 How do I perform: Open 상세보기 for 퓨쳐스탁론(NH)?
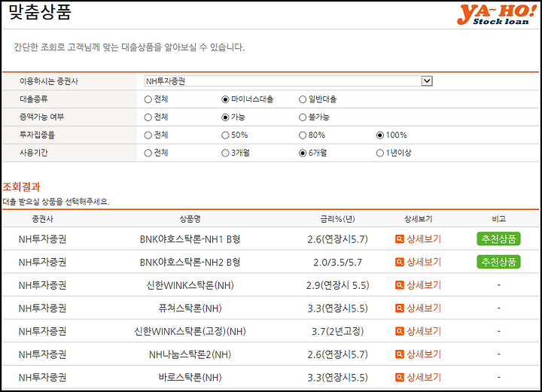pyautogui.click(x=424, y=308)
